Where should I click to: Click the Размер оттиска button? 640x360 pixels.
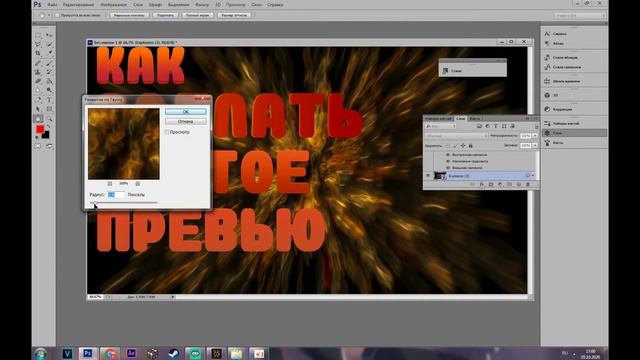[x=234, y=16]
